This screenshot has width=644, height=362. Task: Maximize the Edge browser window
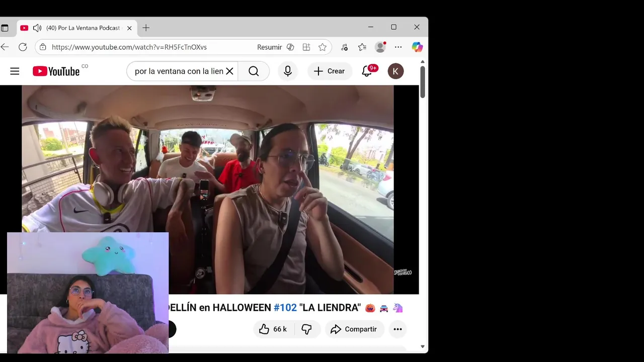click(394, 27)
